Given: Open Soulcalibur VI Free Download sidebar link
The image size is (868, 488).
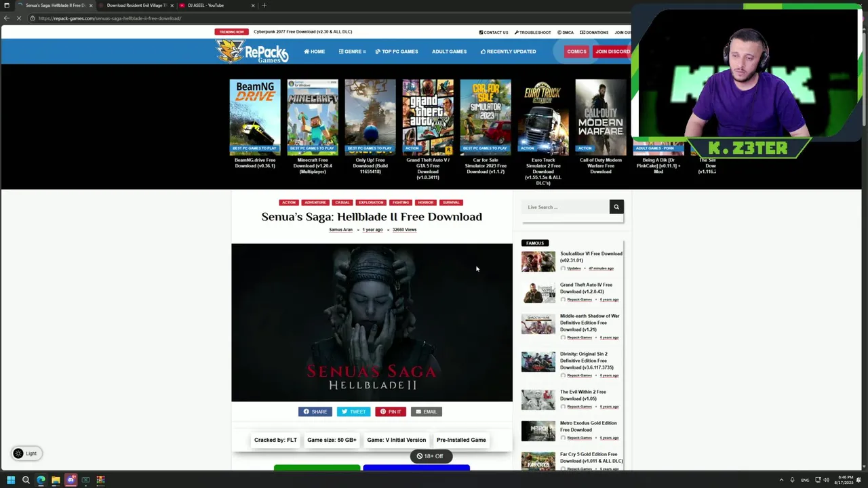Looking at the screenshot, I should click(591, 257).
